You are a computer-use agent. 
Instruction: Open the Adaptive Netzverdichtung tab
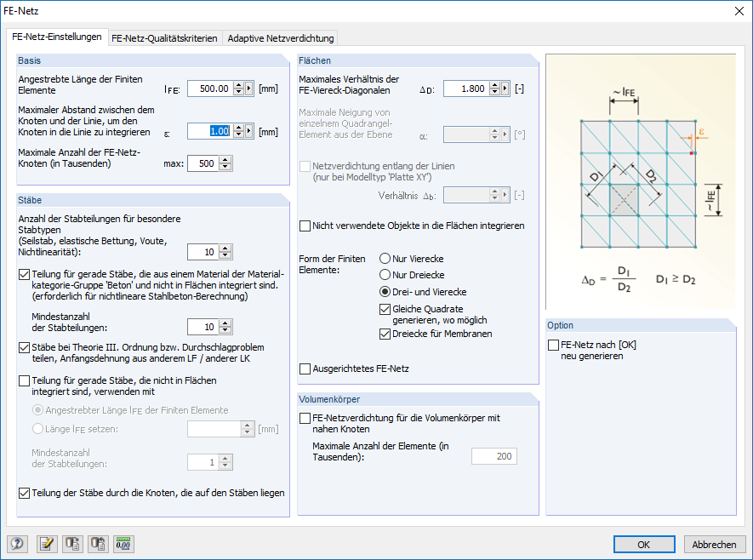pos(280,38)
